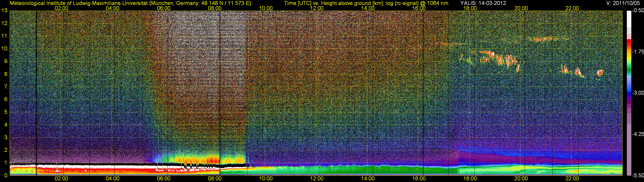Image resolution: width=644 pixels, height=182 pixels.
Task: Click the 04:00 label on the top time axis
Action: pos(112,8)
